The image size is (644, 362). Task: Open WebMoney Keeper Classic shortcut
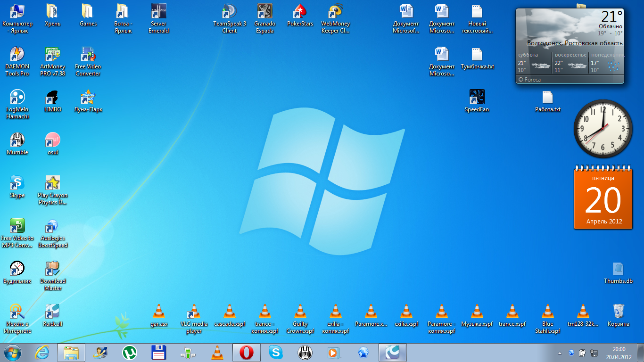point(335,19)
